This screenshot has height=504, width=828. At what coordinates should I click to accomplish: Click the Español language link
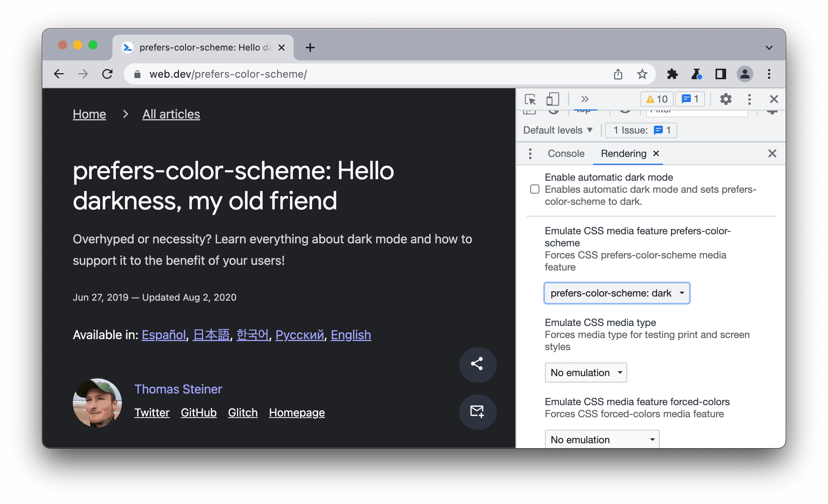(160, 334)
